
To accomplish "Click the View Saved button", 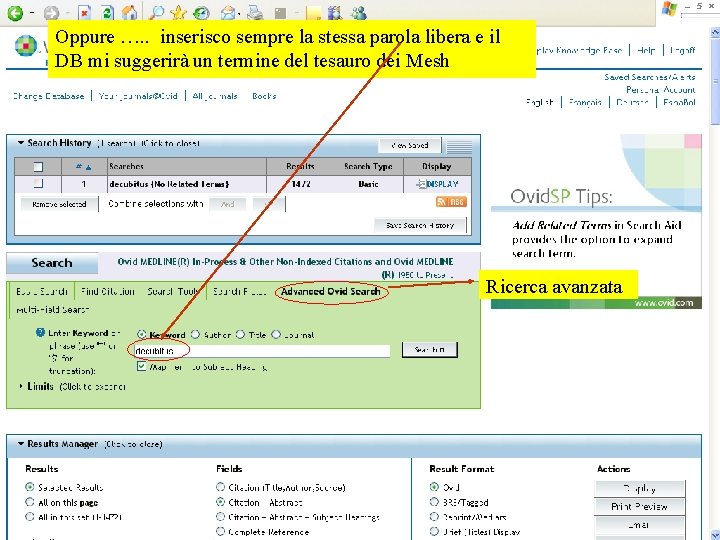I will pyautogui.click(x=410, y=145).
